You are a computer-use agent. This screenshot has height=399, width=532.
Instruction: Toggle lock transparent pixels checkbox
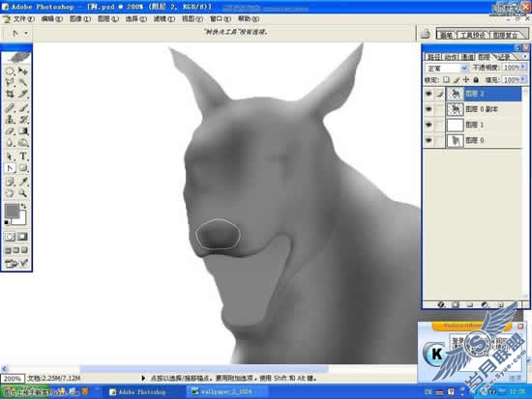point(447,80)
